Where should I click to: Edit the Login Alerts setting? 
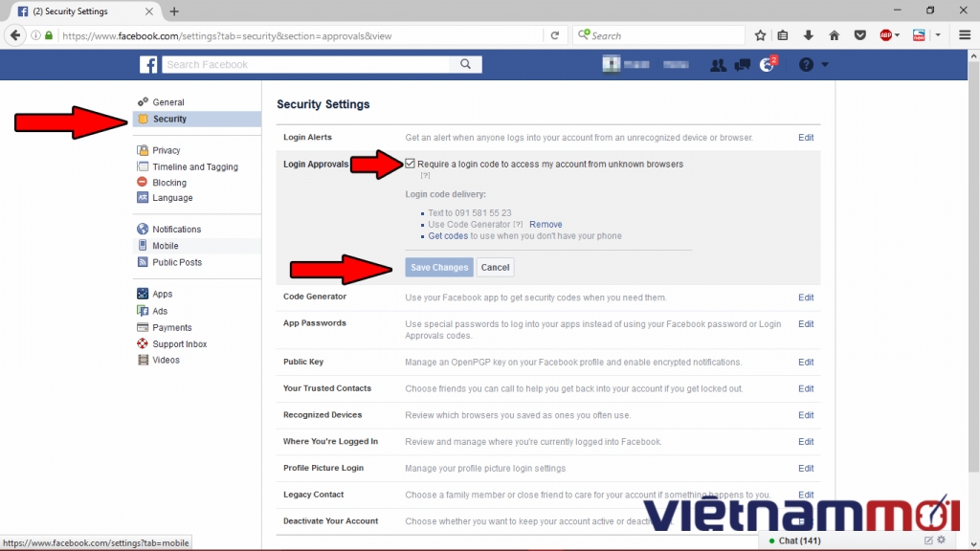[806, 138]
